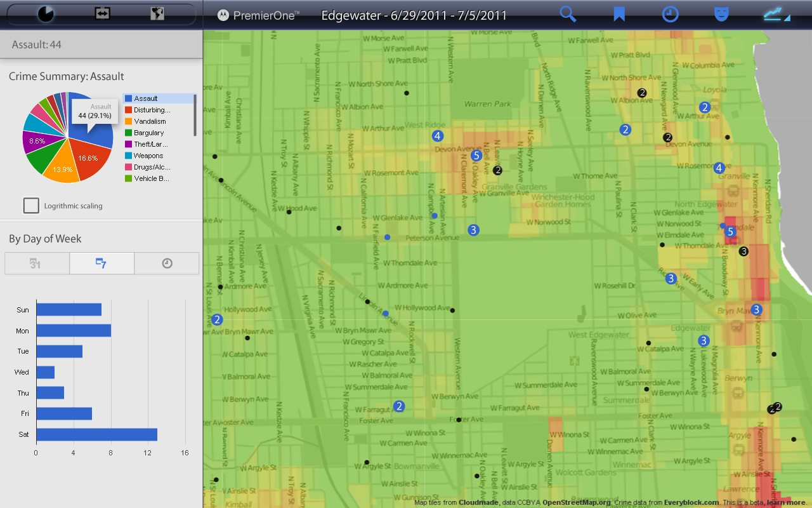The height and width of the screenshot is (508, 812).
Task: Open the clock time range icon
Action: 671,14
